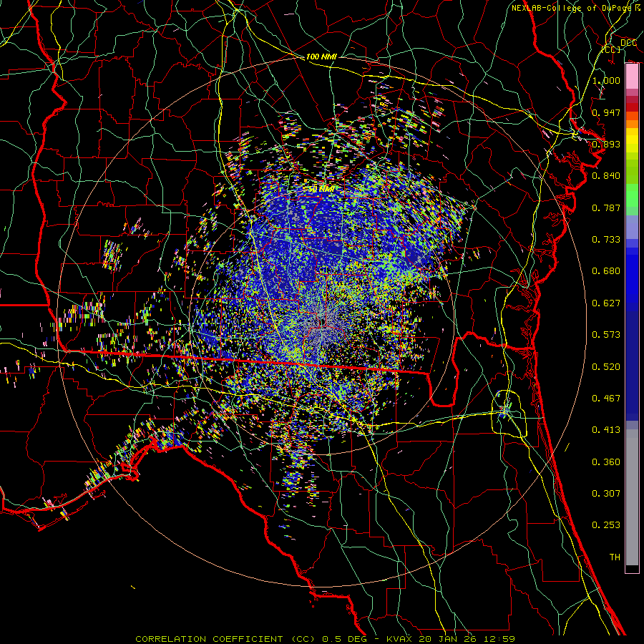
Task: Select the 0.947 scale value
Action: point(606,112)
